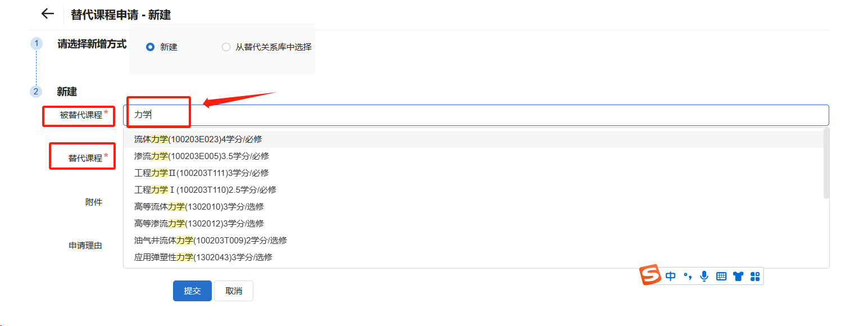Choose 流体力学 (100203E023) from the dropdown
The width and height of the screenshot is (868, 326).
[198, 139]
